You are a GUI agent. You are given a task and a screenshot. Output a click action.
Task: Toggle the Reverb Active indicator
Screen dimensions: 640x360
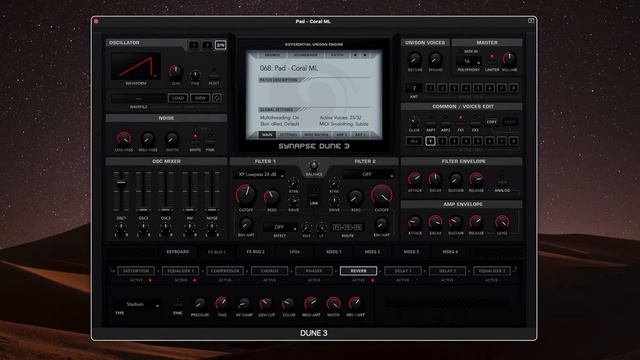(x=372, y=280)
